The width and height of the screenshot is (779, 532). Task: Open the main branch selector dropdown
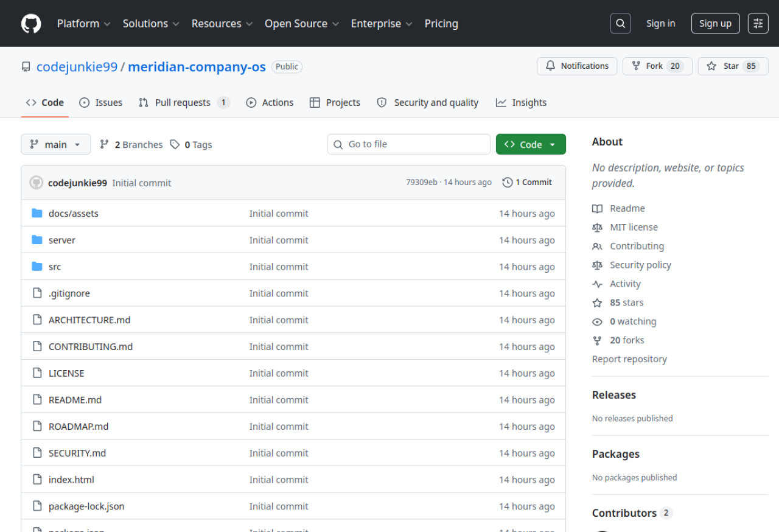[56, 144]
